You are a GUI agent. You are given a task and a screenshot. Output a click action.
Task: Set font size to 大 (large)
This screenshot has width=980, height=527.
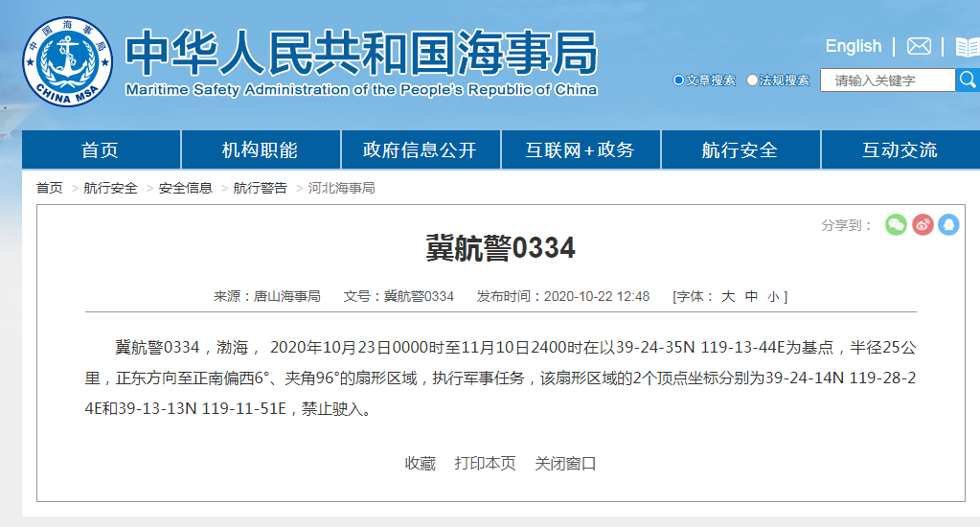[728, 297]
